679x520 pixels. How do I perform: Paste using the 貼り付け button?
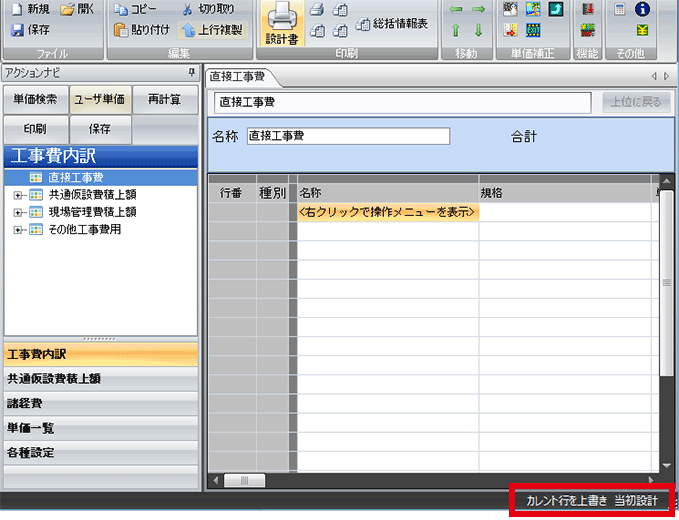click(x=141, y=29)
